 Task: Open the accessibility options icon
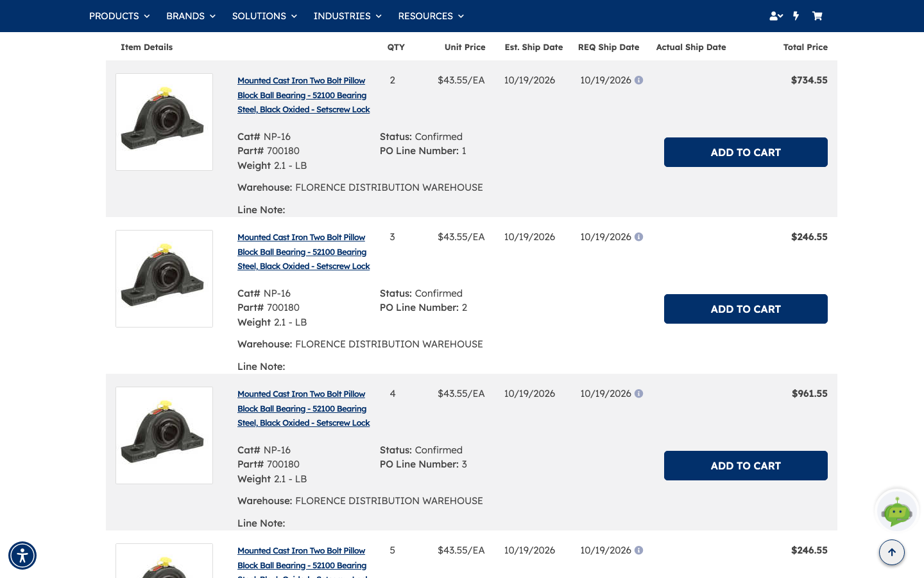[22, 556]
